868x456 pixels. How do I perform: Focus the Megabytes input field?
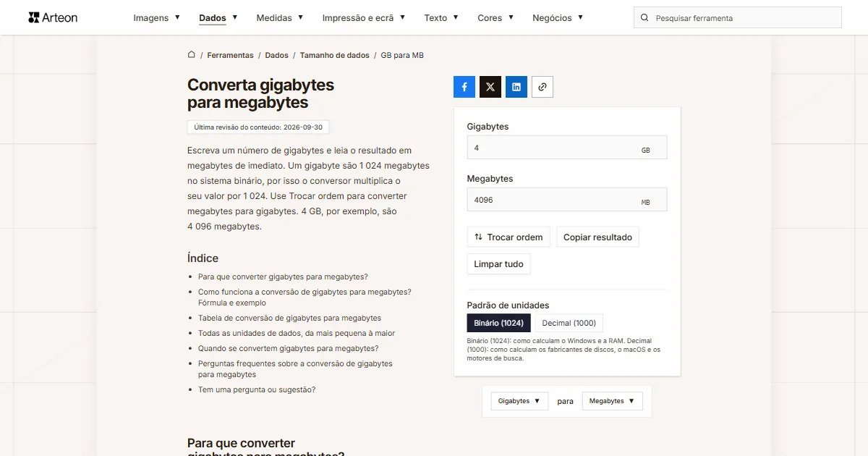point(567,200)
